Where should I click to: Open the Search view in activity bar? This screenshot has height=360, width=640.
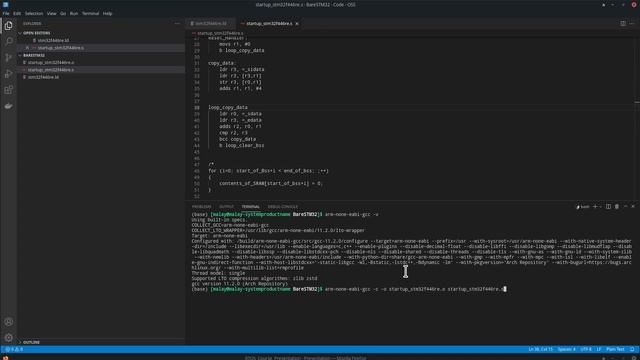pos(9,41)
